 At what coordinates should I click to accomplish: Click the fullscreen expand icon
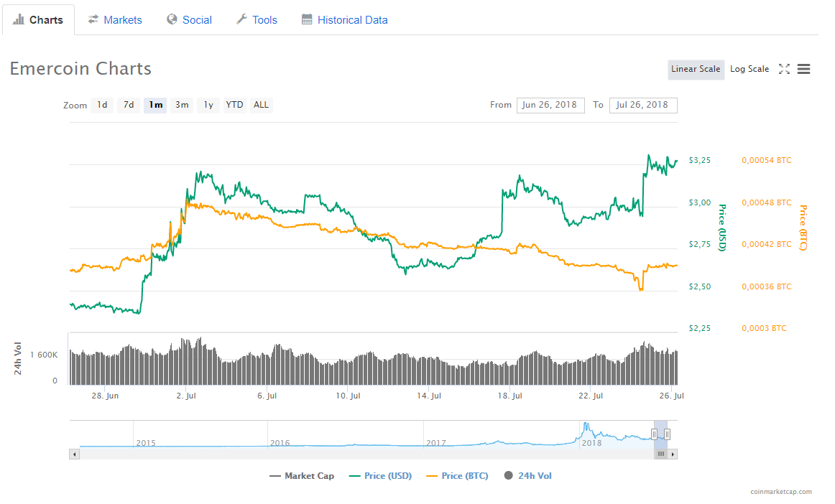click(784, 69)
